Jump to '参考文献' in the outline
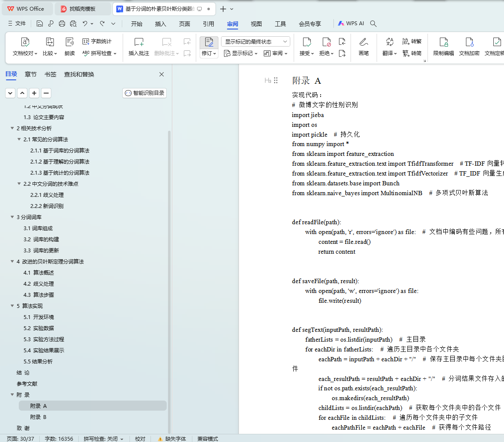This screenshot has width=504, height=442. [27, 383]
